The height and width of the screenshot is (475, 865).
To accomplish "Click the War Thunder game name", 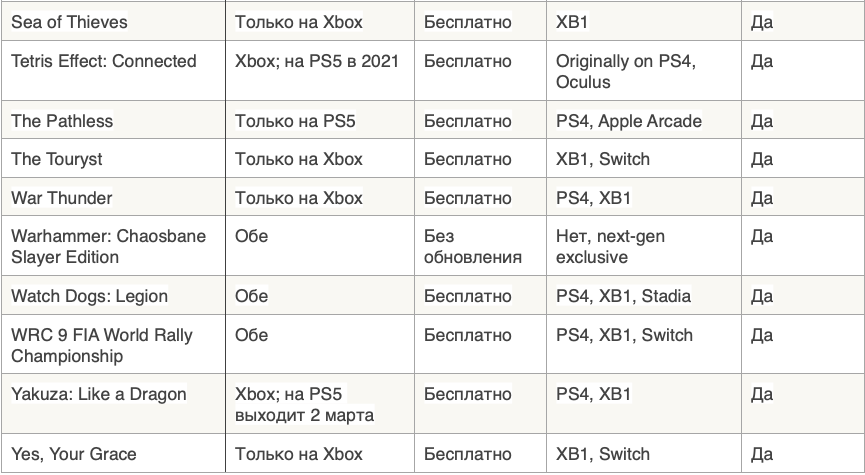I will click(62, 198).
